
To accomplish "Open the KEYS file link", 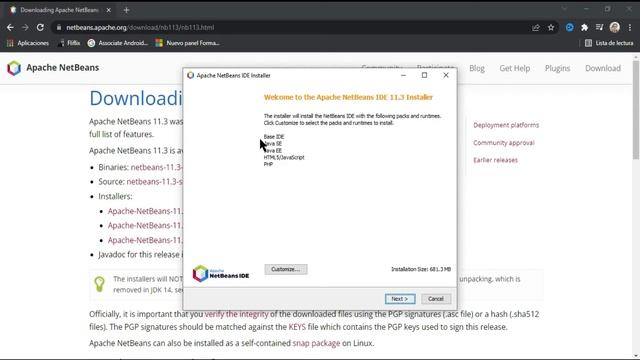I will (x=297, y=327).
